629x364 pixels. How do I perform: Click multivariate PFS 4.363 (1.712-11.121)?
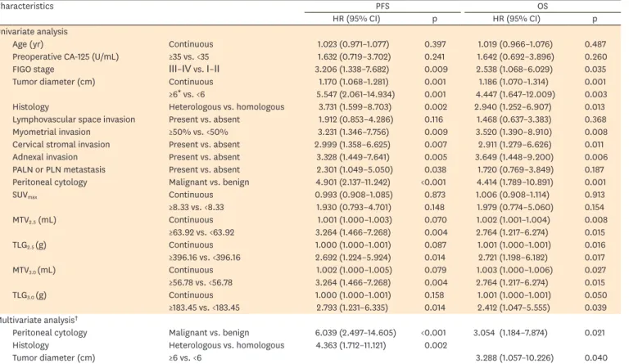point(351,345)
